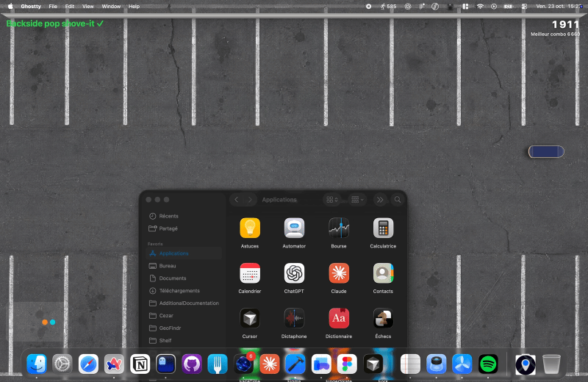The width and height of the screenshot is (588, 382).
Task: Open GeoFindr folder in Finder sidebar
Action: (x=184, y=328)
